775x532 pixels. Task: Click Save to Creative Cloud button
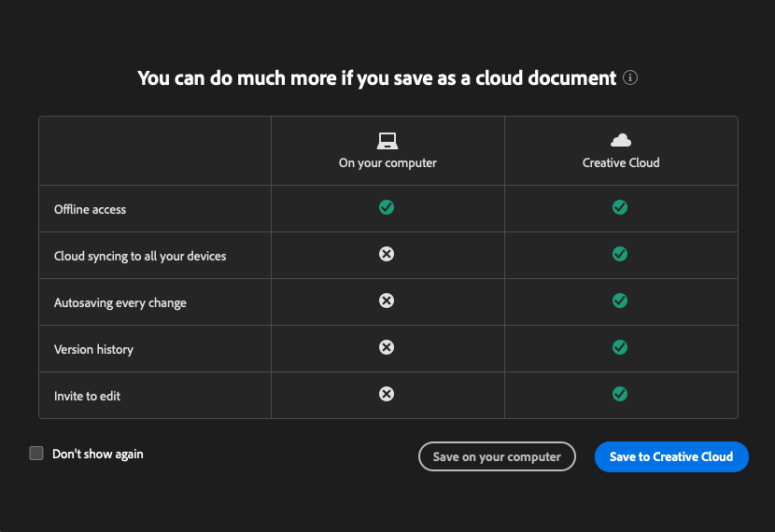(x=671, y=456)
